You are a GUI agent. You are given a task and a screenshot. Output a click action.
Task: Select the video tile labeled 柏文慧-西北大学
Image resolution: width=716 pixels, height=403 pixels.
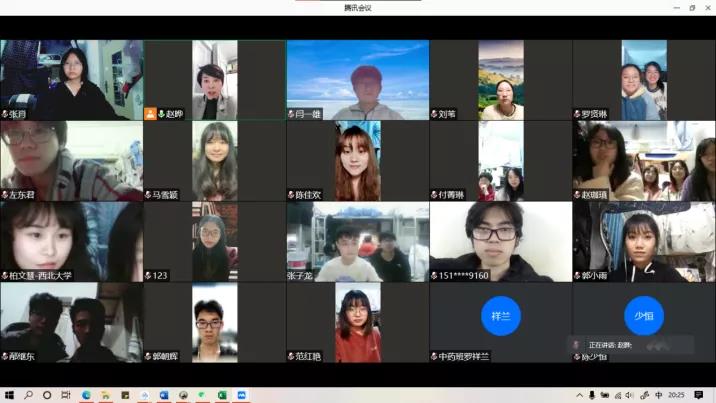tap(71, 241)
